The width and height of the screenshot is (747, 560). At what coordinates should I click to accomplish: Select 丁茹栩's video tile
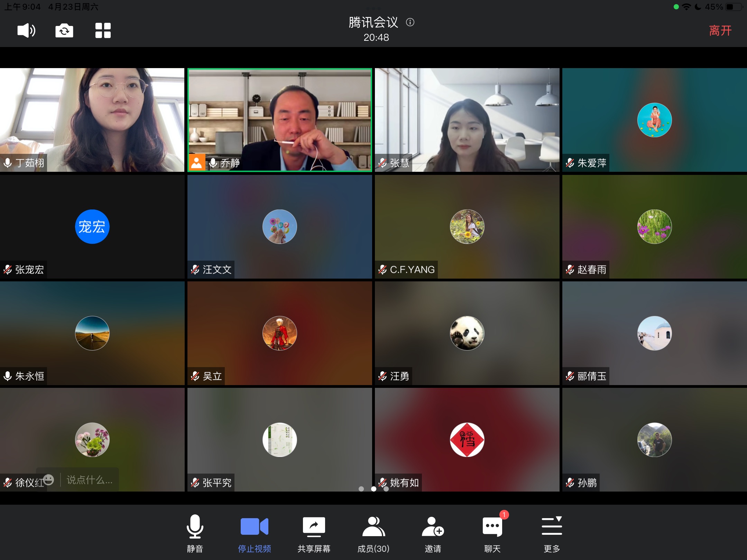(92, 120)
